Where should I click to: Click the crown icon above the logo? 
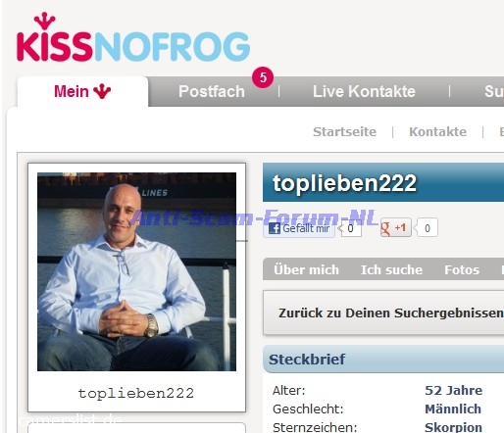[x=45, y=21]
